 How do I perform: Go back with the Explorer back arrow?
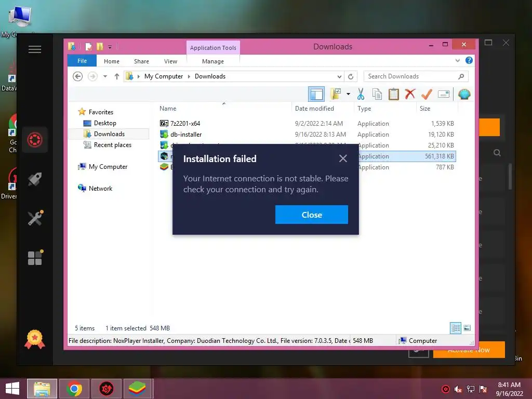pyautogui.click(x=78, y=76)
